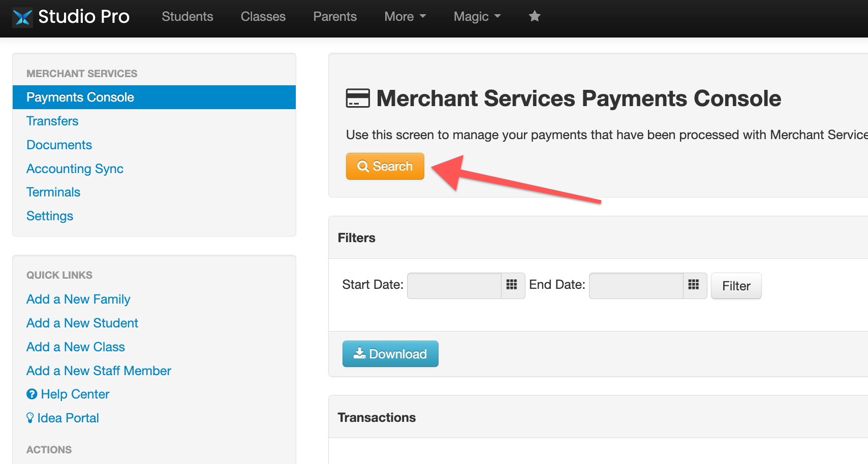Open the Classes nav item
Viewport: 868px width, 464px height.
point(263,17)
